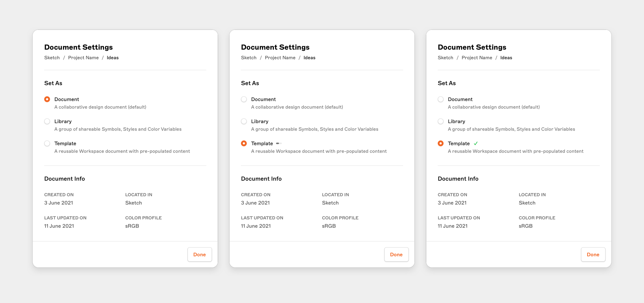Select Document radio in the left dialog
This screenshot has height=303, width=644.
(47, 99)
